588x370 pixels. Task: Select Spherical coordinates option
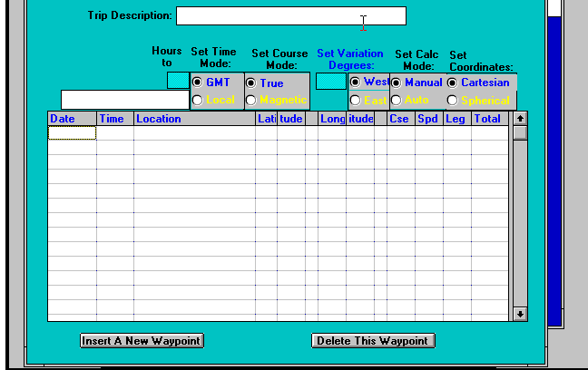(x=452, y=100)
